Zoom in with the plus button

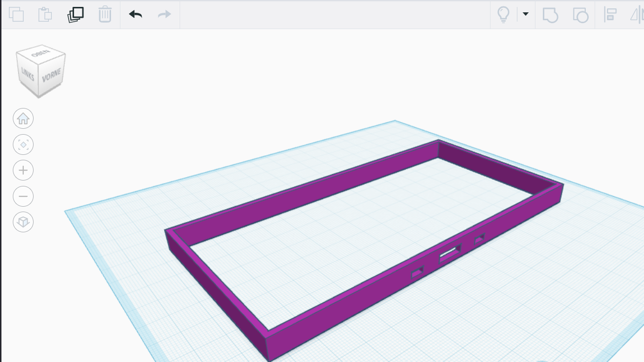[x=23, y=171]
